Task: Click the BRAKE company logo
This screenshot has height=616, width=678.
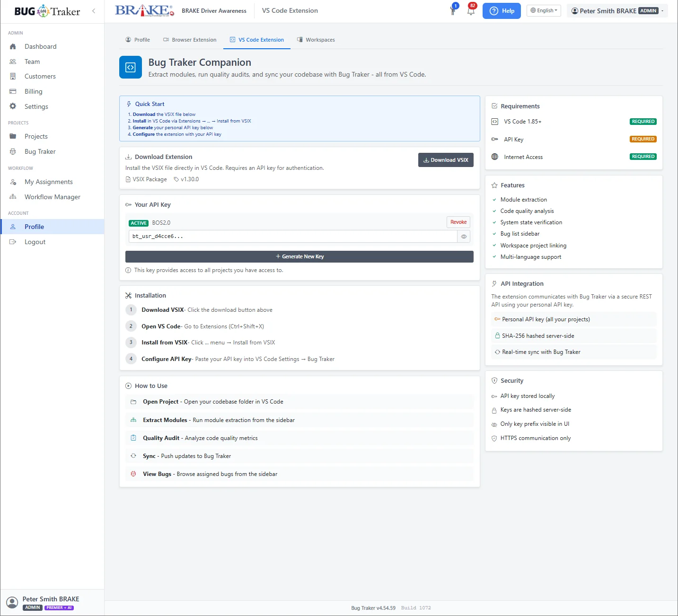Action: (x=144, y=10)
